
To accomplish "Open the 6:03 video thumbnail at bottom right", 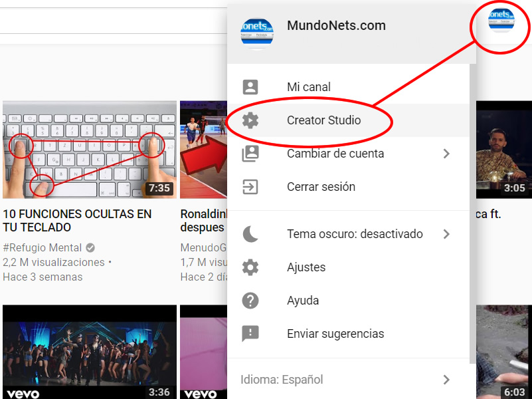I will (504, 352).
